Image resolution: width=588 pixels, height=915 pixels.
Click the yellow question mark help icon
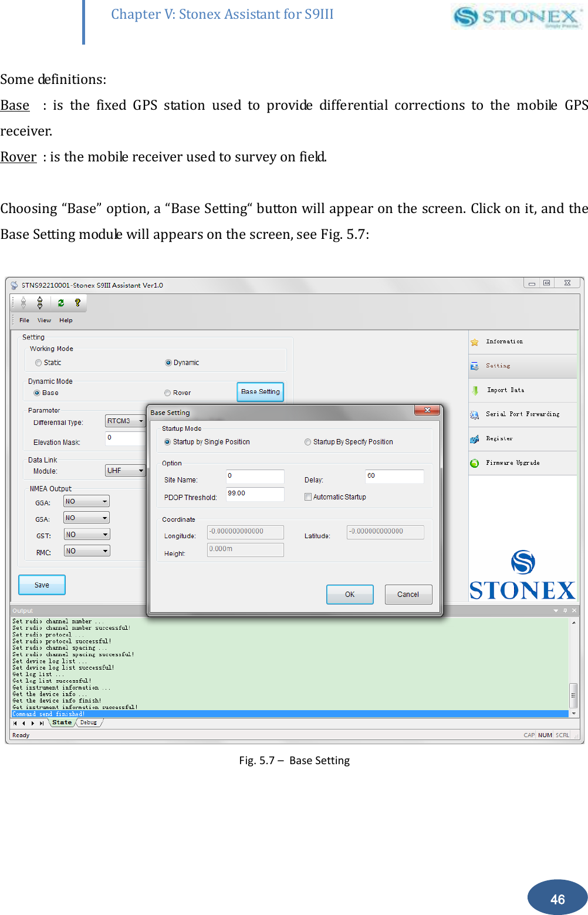(77, 303)
